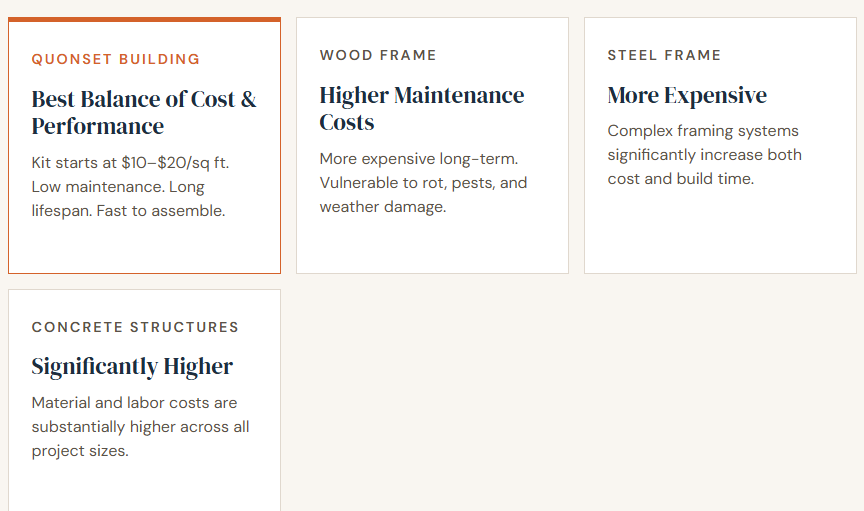Click empty space below Wood Frame description

[432, 245]
